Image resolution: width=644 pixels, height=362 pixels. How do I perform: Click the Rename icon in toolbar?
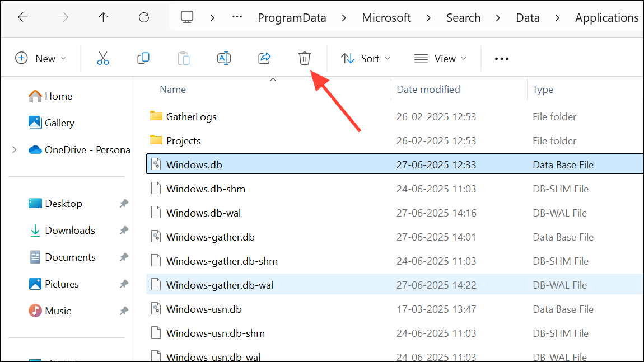click(x=224, y=58)
